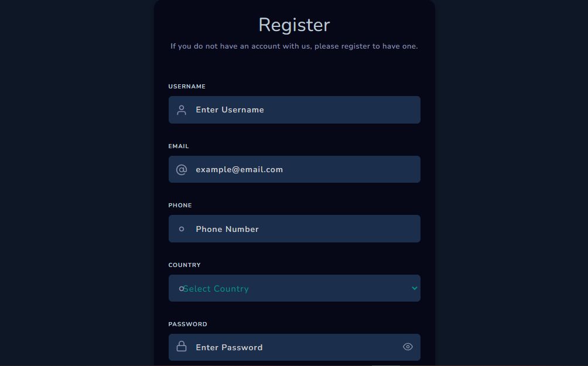Click the PASSWORD field label
The height and width of the screenshot is (366, 588).
tap(187, 324)
